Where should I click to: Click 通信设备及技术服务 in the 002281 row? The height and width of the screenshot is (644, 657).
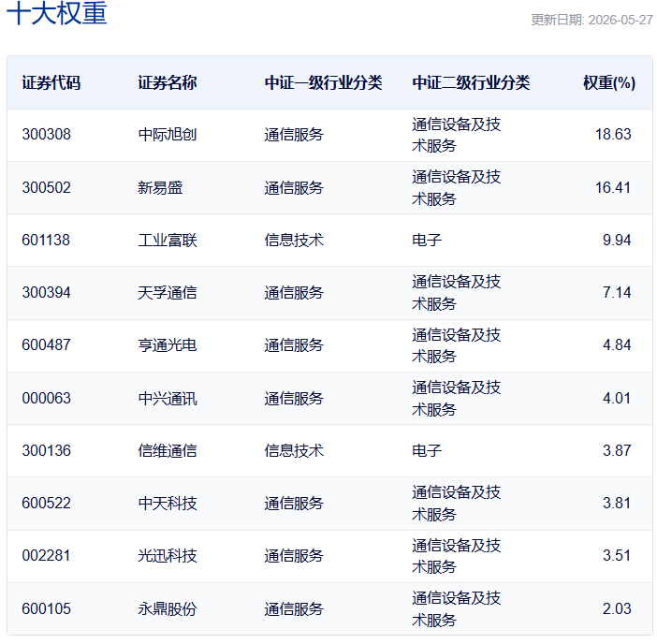tap(457, 556)
